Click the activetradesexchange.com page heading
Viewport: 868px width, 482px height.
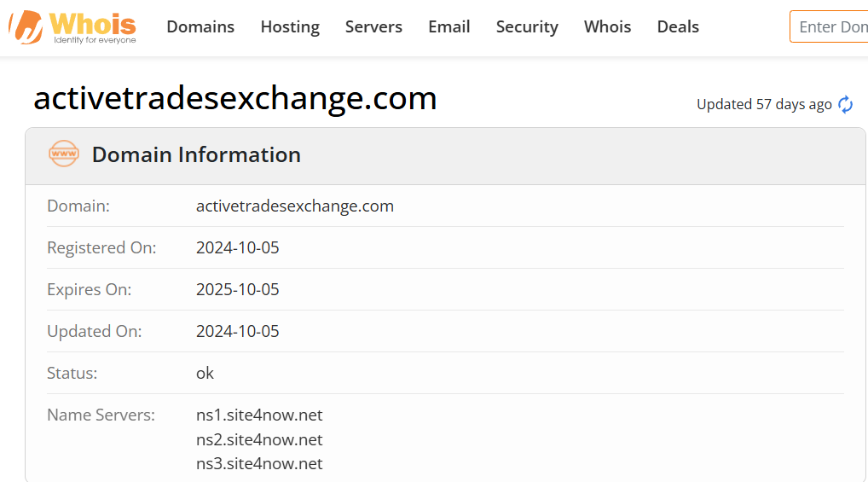[x=235, y=98]
